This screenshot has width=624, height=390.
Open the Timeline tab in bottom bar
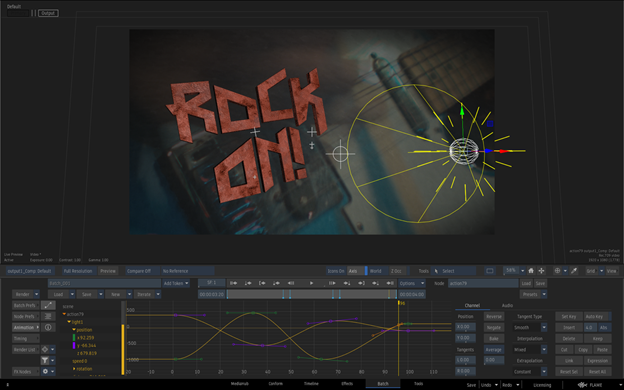coord(311,384)
